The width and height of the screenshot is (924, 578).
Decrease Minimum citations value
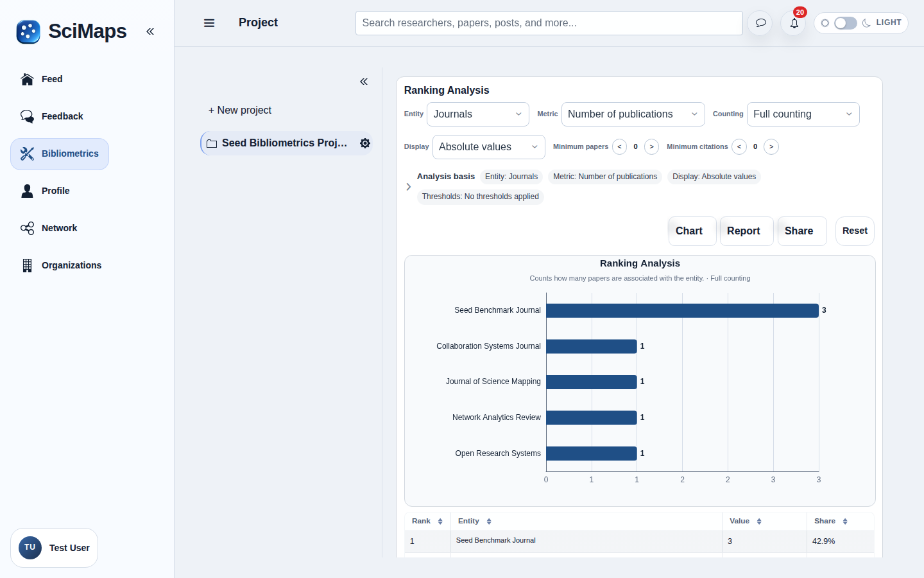click(x=739, y=147)
